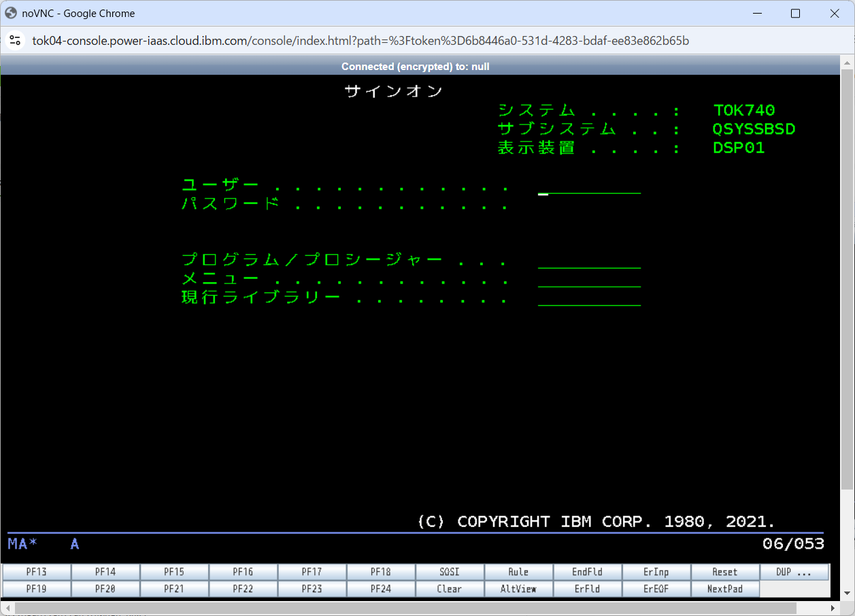
Task: Click the URL address bar text
Action: click(361, 41)
